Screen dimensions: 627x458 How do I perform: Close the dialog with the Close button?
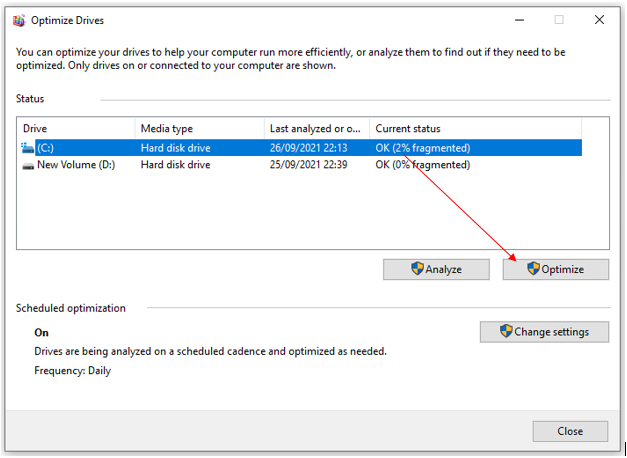coord(570,431)
